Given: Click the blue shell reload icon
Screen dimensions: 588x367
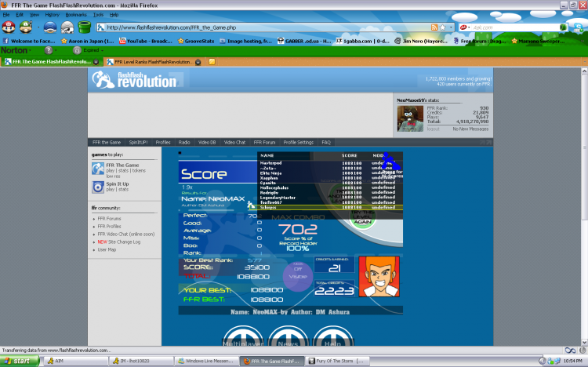Looking at the screenshot, I should click(50, 27).
